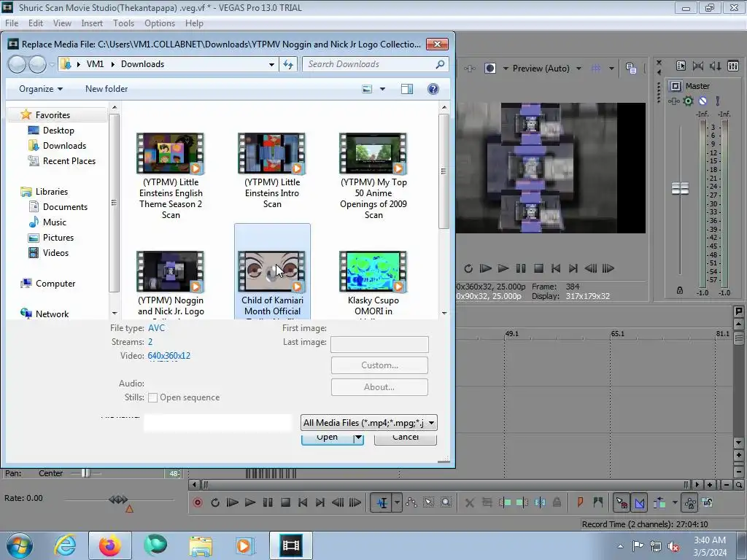Open the Tools menu

[x=123, y=23]
